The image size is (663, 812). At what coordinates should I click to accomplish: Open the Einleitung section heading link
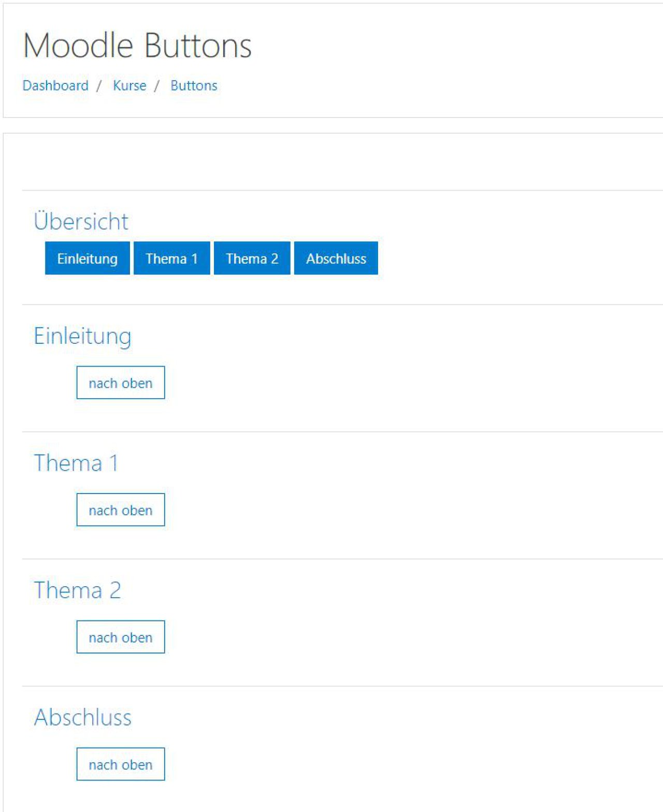[x=82, y=336]
